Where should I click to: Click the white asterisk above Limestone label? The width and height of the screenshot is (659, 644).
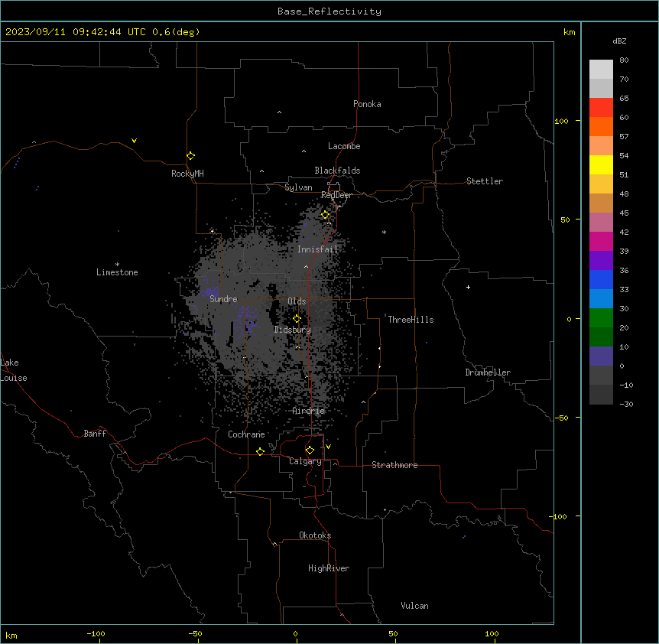tap(117, 265)
